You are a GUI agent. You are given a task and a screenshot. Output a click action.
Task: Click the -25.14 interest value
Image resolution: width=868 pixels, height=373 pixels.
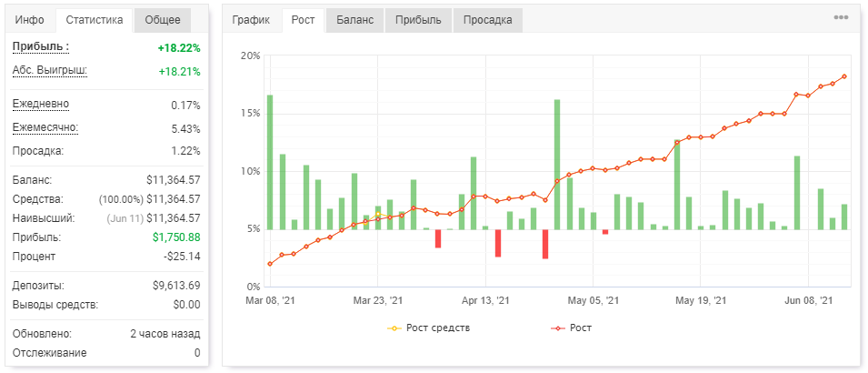(183, 257)
